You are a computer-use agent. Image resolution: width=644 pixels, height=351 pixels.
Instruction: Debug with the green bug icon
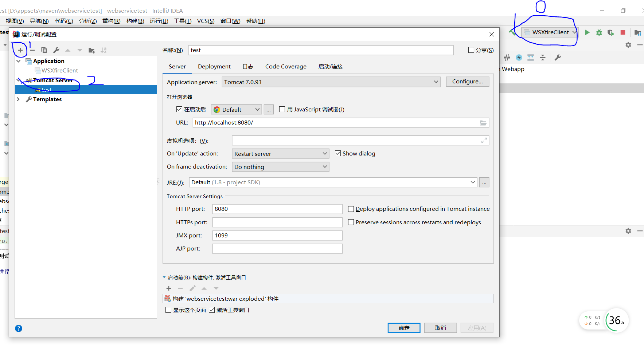coord(599,32)
